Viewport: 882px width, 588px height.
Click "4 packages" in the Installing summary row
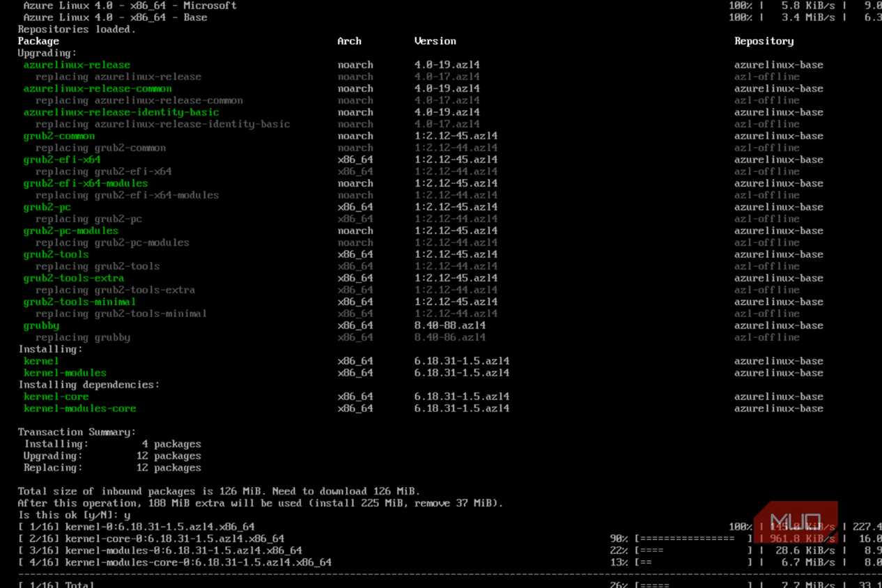(x=171, y=444)
